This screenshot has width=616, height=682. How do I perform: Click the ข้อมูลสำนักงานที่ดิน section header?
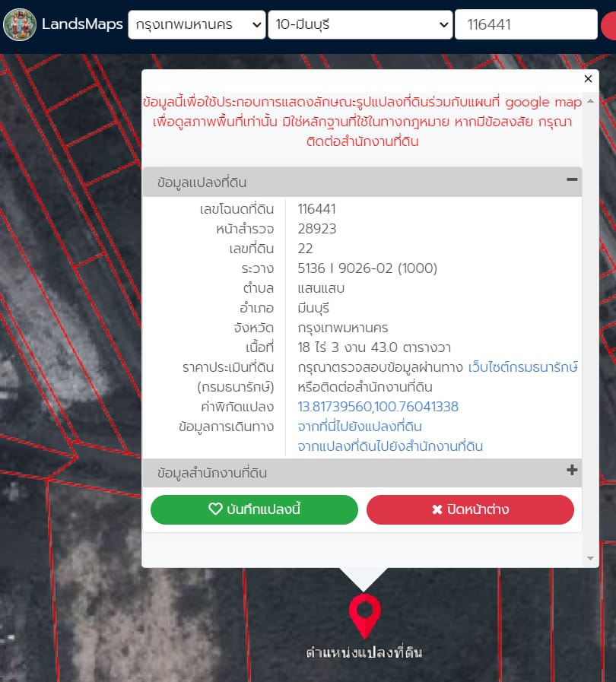point(362,473)
